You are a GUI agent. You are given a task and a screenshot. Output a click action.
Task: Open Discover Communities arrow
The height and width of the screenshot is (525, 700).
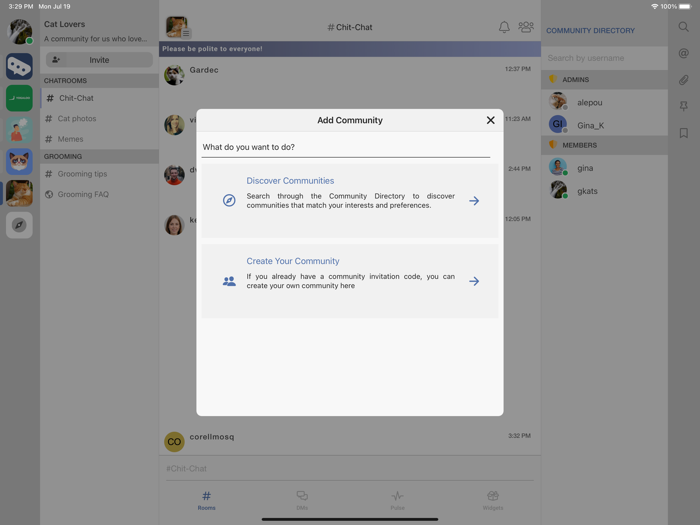[474, 201]
